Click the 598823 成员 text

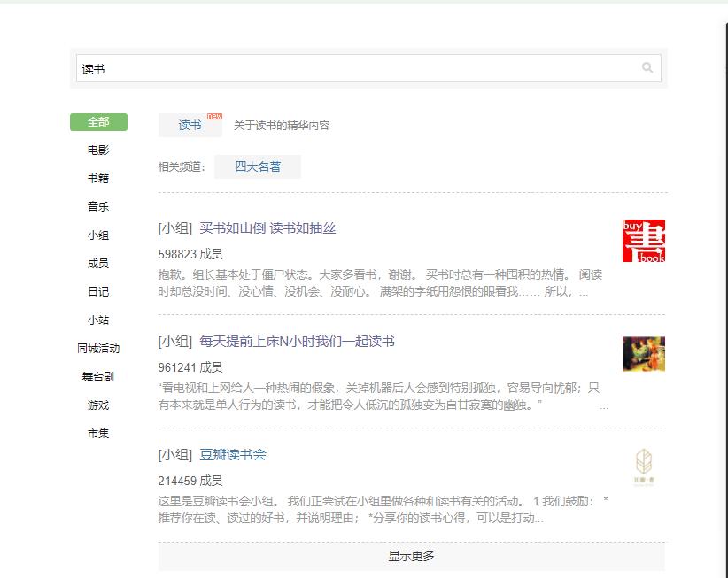coord(190,254)
